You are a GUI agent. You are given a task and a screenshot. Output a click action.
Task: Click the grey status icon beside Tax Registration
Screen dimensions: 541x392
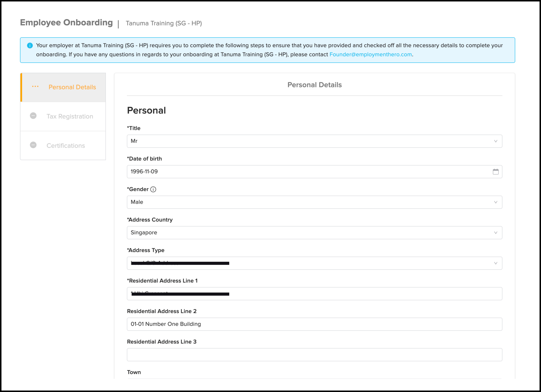pyautogui.click(x=33, y=116)
